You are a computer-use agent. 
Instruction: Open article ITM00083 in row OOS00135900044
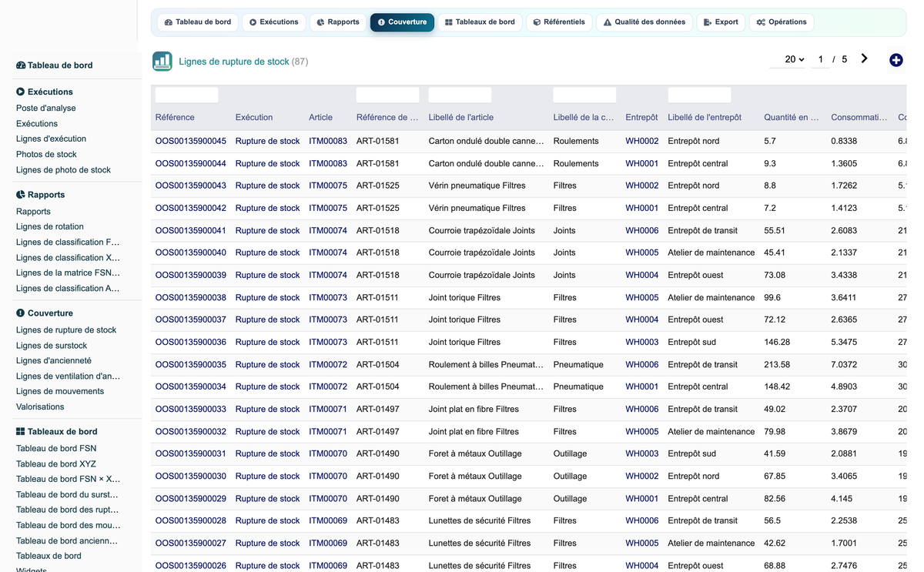(x=328, y=163)
